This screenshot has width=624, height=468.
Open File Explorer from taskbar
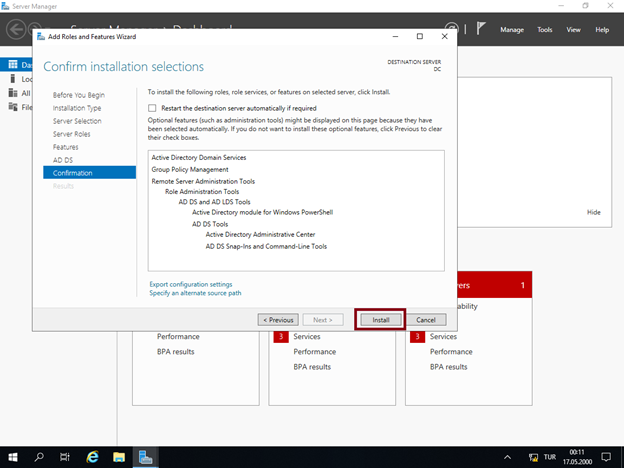click(119, 457)
